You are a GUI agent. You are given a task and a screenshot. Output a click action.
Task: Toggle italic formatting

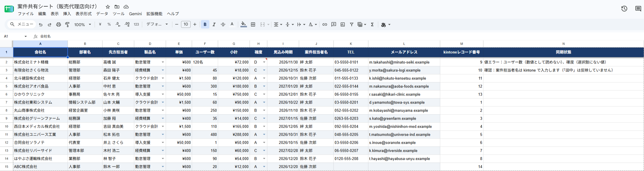tap(214, 25)
